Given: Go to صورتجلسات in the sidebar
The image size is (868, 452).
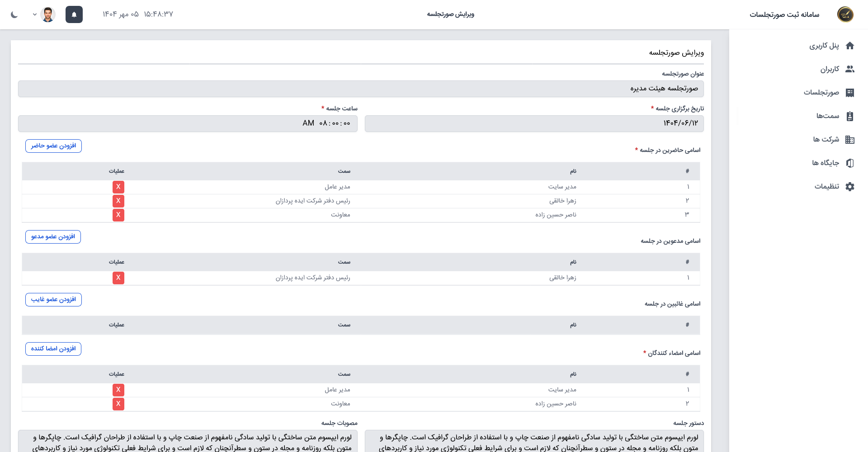Looking at the screenshot, I should tap(821, 93).
